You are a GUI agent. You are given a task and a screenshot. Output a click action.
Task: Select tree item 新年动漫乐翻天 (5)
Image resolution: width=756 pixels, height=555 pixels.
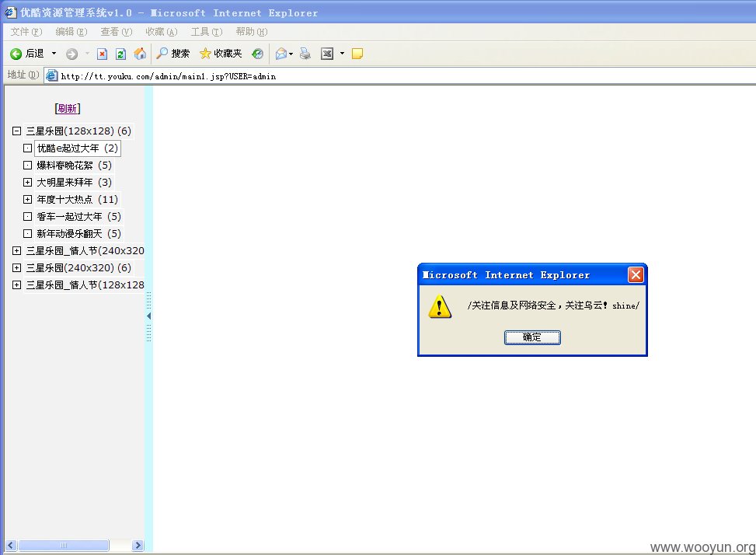[79, 234]
